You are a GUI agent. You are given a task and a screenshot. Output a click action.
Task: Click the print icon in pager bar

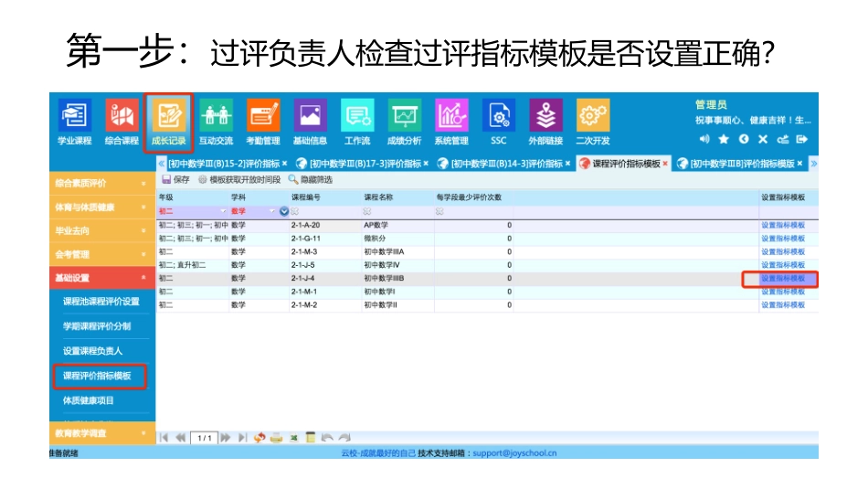276,438
